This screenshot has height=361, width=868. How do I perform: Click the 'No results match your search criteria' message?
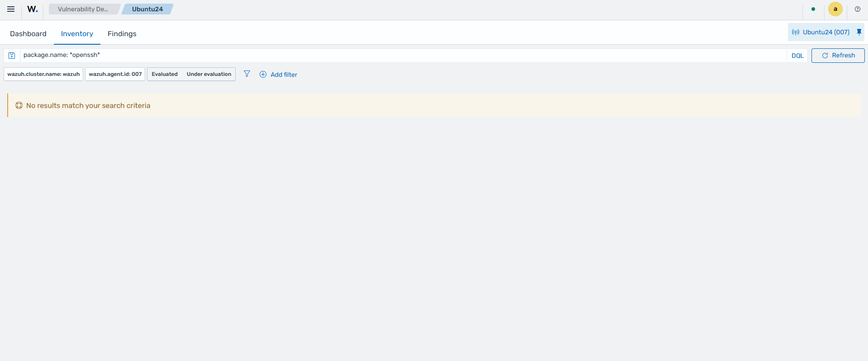point(88,105)
